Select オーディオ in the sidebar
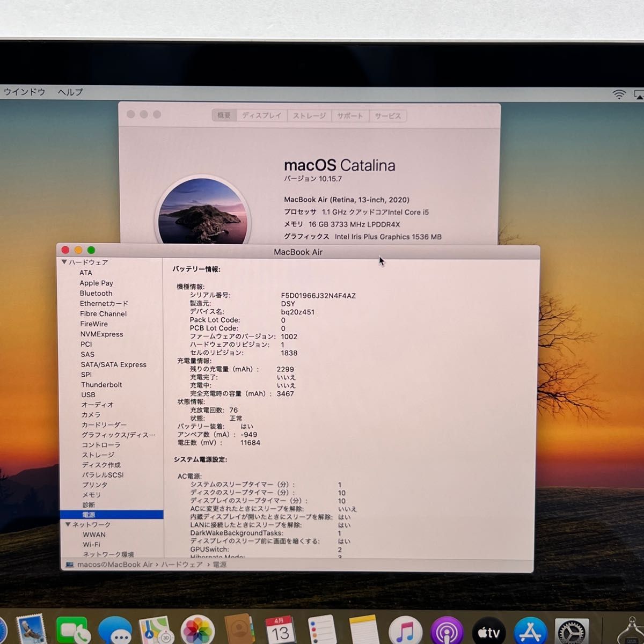 click(x=98, y=405)
